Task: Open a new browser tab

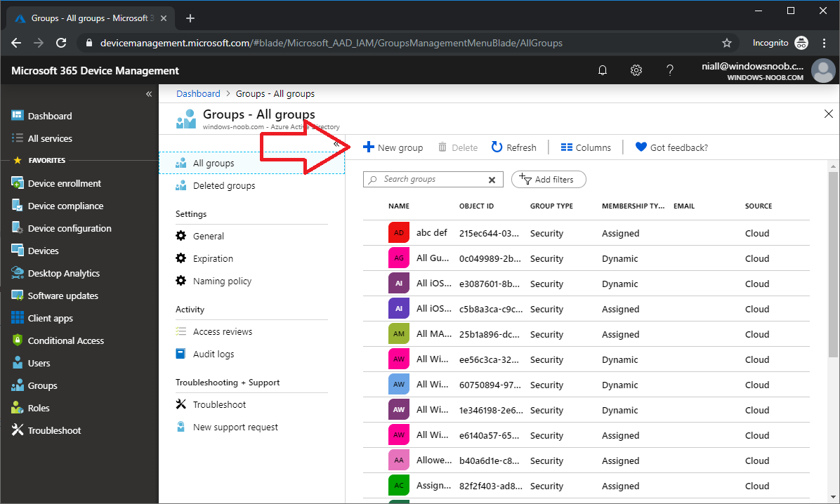Action: [x=190, y=18]
